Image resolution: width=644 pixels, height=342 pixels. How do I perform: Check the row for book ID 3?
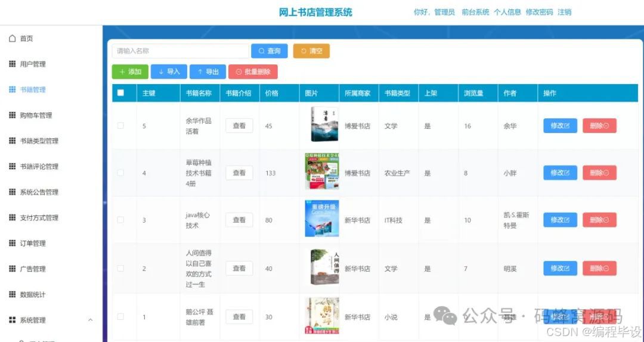click(x=120, y=220)
